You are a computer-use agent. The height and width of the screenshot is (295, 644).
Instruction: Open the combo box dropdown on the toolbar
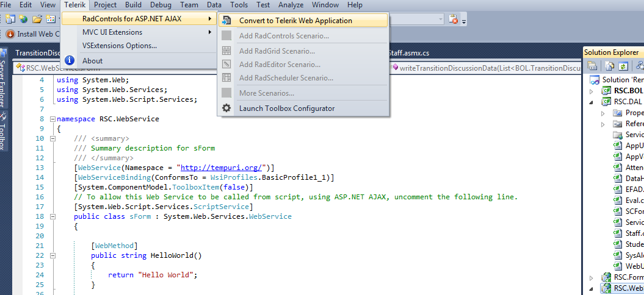coord(440,19)
